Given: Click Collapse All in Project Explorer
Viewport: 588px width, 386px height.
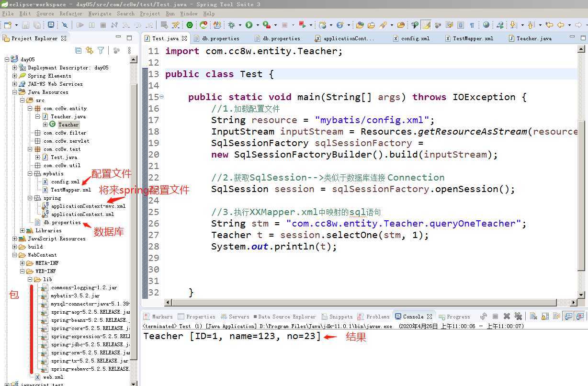Looking at the screenshot, I should 79,50.
